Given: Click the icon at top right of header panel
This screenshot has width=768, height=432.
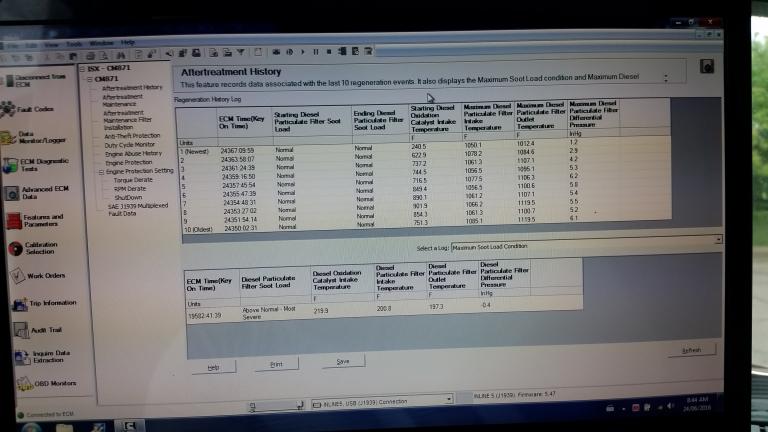Looking at the screenshot, I should pos(706,66).
